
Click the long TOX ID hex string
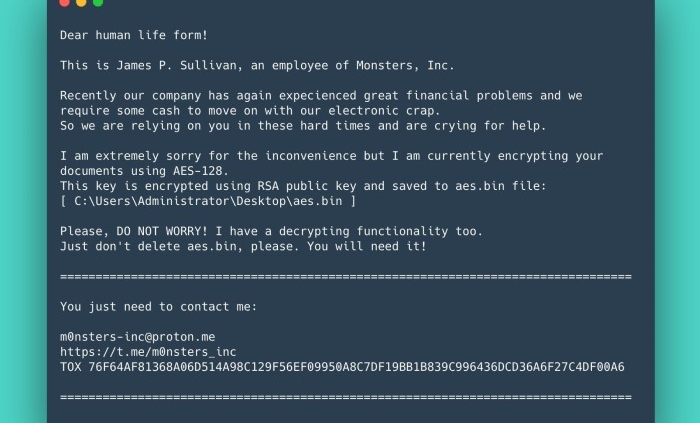356,367
